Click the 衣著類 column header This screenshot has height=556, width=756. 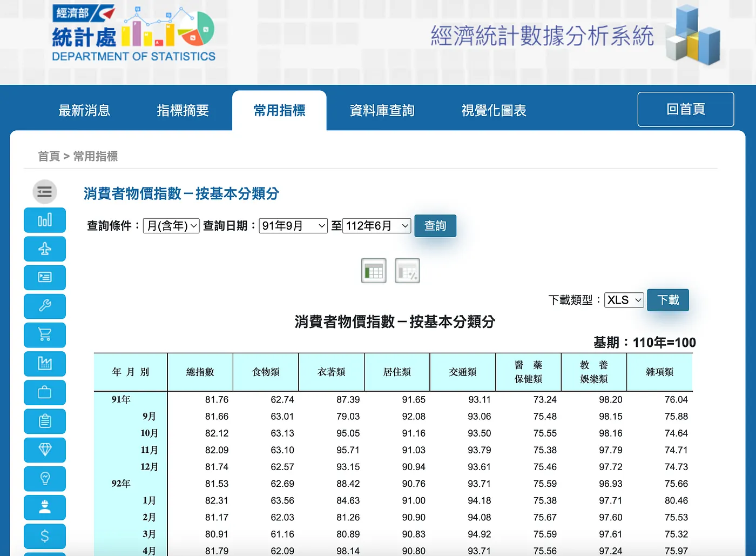(x=332, y=372)
